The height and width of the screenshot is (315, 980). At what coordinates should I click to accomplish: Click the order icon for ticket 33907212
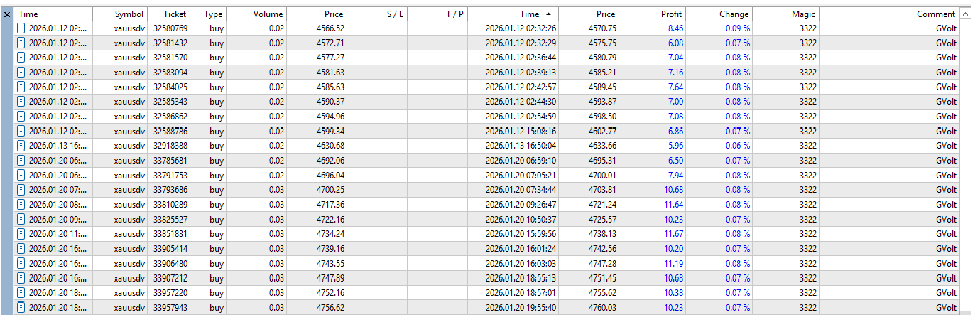coord(21,278)
